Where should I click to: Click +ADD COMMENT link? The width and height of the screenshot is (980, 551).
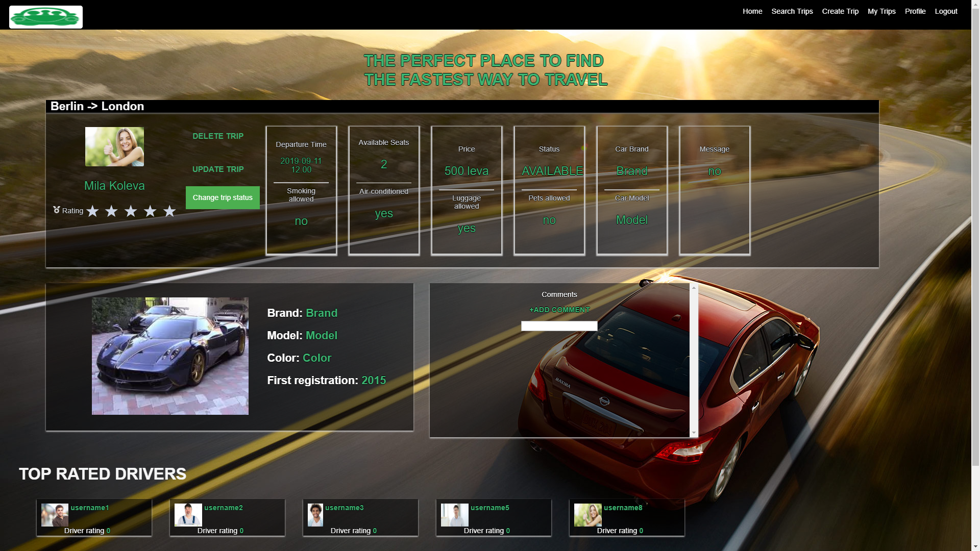pos(559,310)
